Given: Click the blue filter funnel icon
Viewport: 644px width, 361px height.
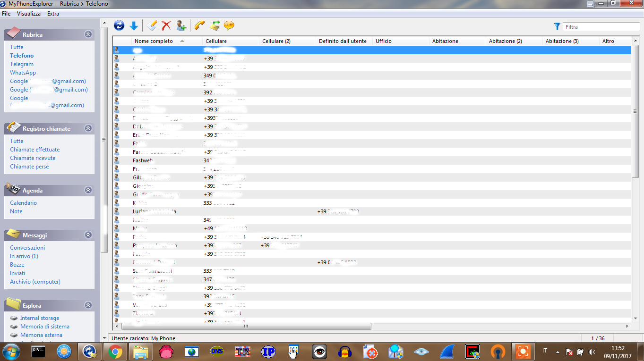Looking at the screenshot, I should click(557, 26).
